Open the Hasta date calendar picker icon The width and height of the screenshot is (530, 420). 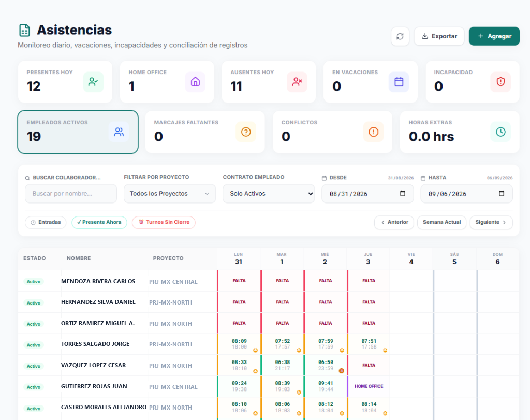(x=502, y=194)
